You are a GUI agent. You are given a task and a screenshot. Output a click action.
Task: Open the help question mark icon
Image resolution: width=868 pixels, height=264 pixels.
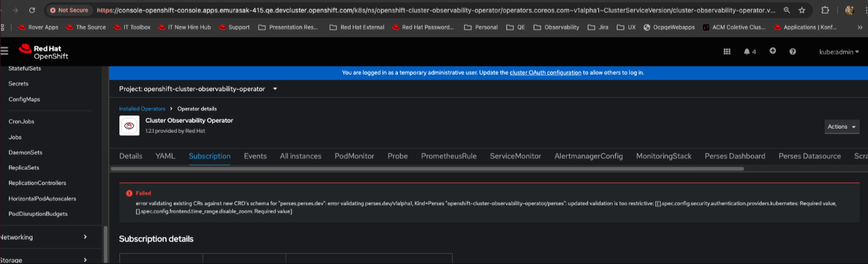pos(793,52)
